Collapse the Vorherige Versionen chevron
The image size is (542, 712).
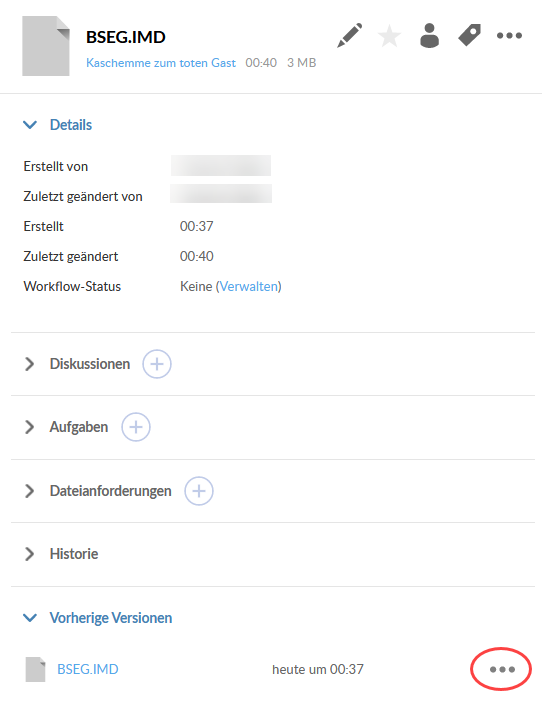click(30, 618)
